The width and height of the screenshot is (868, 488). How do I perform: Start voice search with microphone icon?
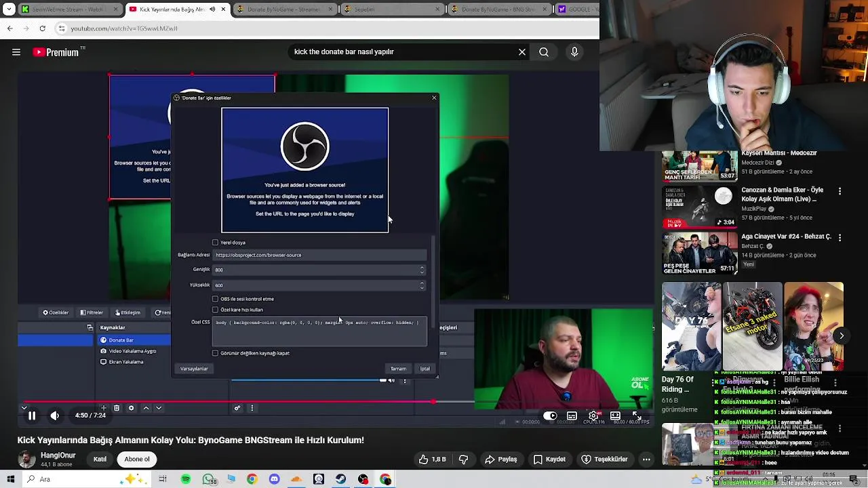(574, 52)
